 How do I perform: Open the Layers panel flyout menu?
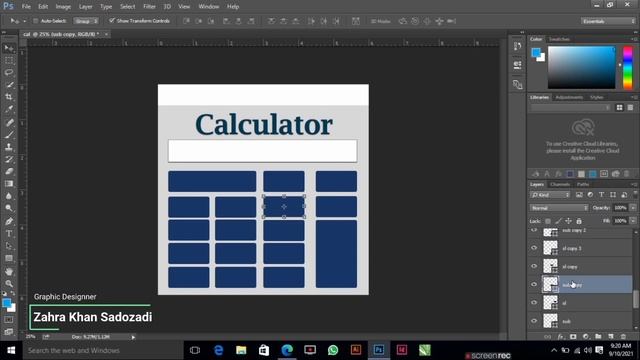(634, 184)
